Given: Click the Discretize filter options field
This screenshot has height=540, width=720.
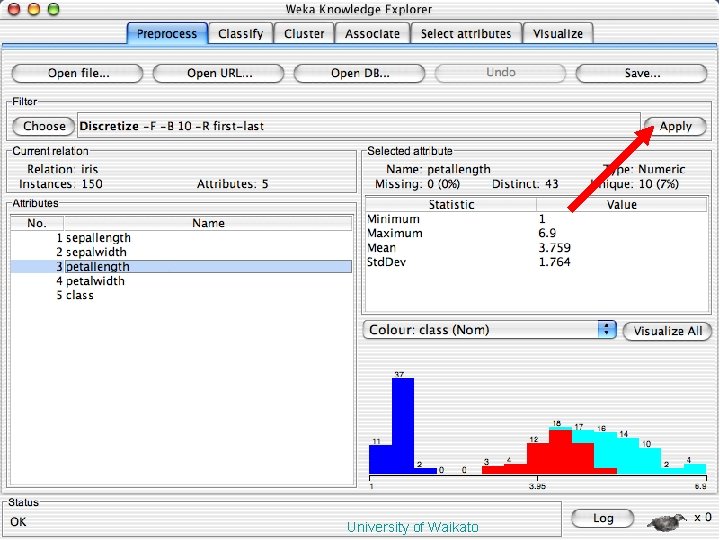Looking at the screenshot, I should [359, 126].
